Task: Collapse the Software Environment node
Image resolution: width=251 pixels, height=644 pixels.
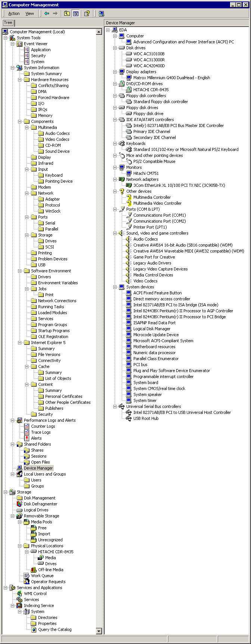Action: 20,271
